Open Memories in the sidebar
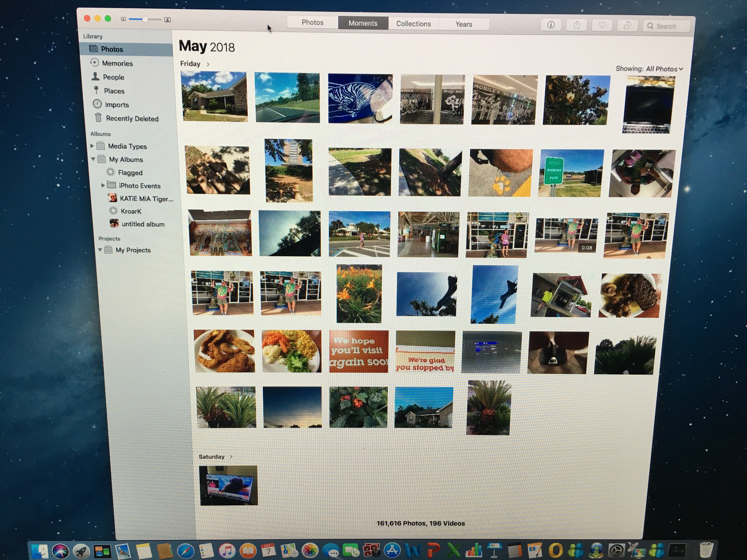This screenshot has width=747, height=560. (x=117, y=64)
